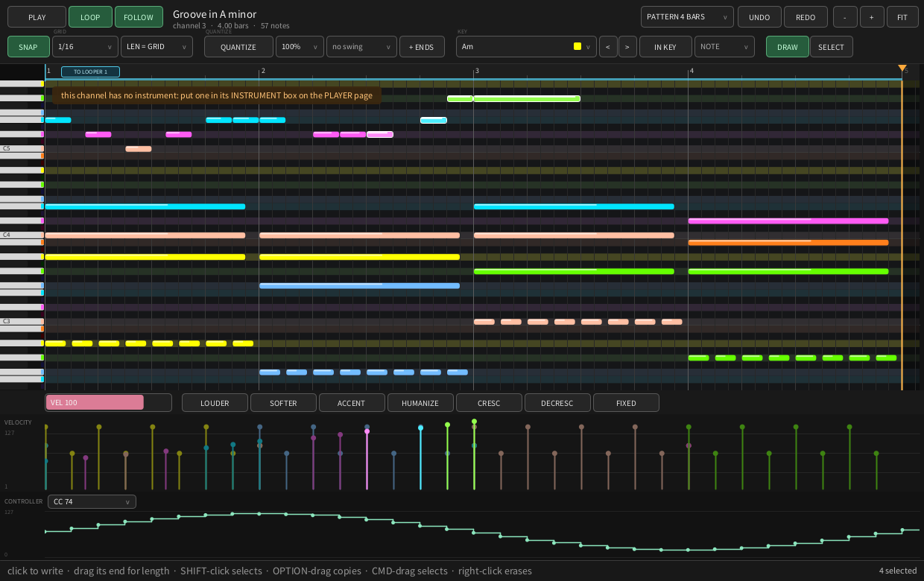Click the long yellow note in bar 1
The width and height of the screenshot is (924, 581).
click(145, 257)
